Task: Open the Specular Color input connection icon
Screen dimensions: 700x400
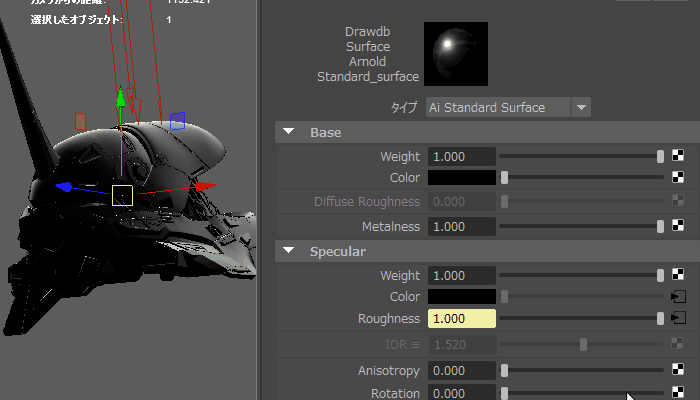Action: pyautogui.click(x=678, y=296)
